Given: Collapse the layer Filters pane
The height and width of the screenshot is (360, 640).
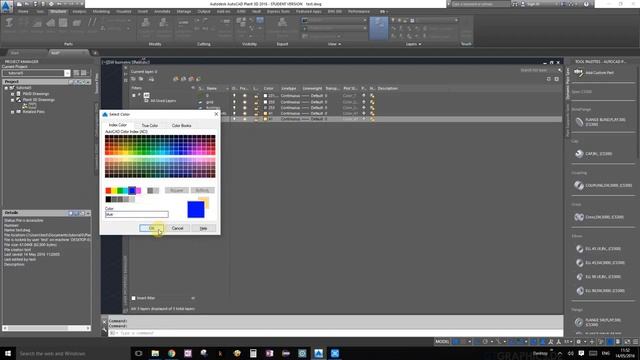Looking at the screenshot, I should (193, 88).
